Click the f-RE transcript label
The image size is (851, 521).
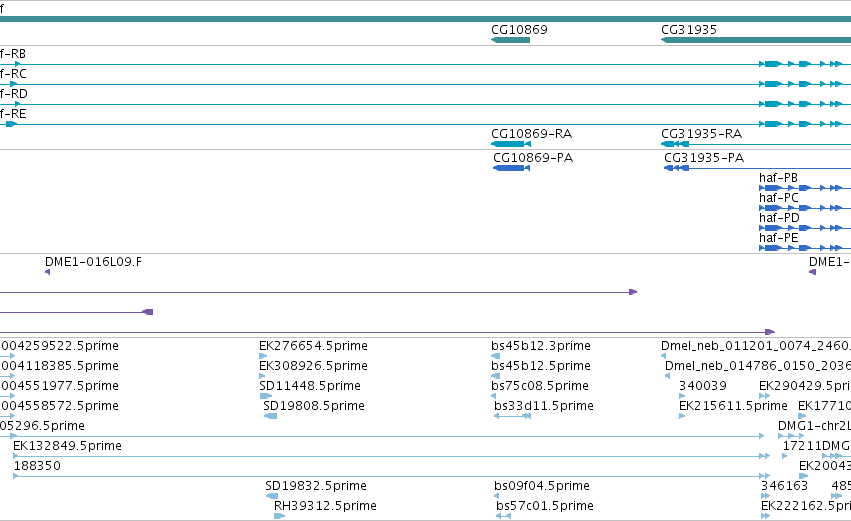click(13, 114)
